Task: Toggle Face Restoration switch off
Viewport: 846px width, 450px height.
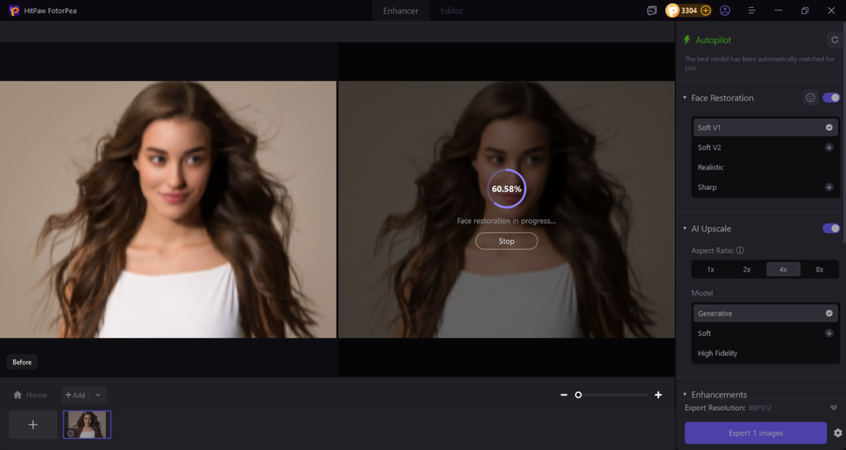Action: (831, 98)
